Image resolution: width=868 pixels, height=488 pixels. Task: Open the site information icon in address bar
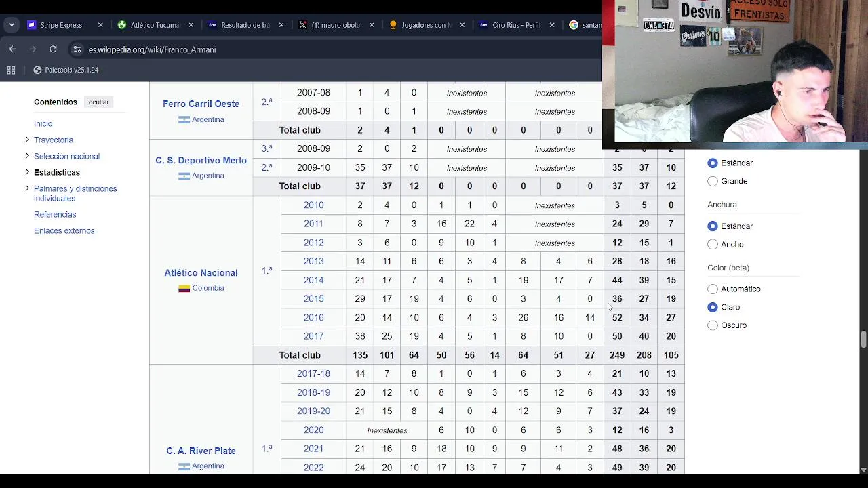point(77,49)
